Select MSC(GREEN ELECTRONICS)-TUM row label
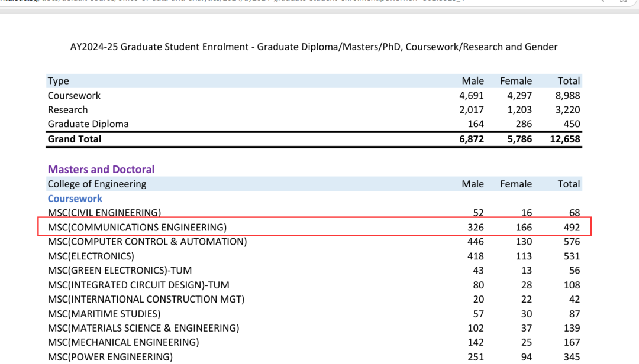The image size is (639, 364). coord(120,271)
